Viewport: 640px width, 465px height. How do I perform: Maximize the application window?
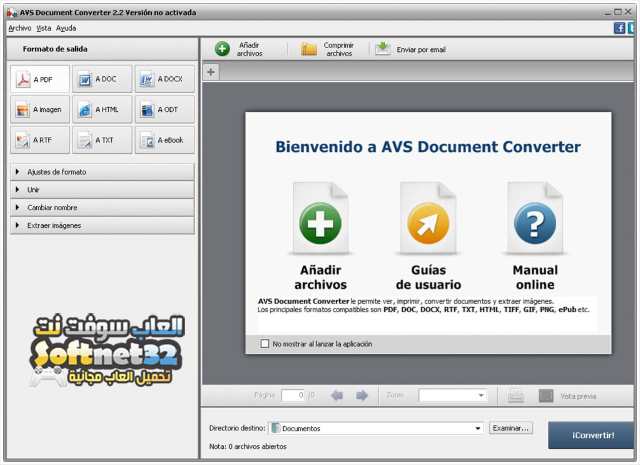coord(618,12)
